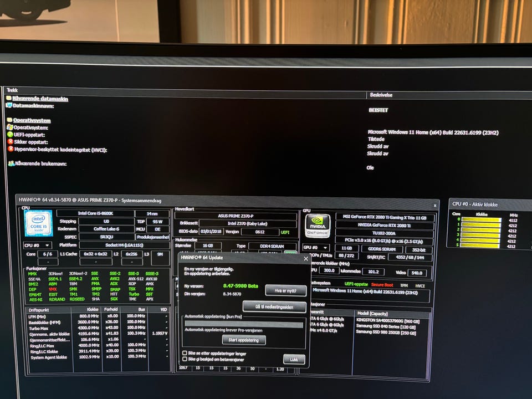Screen dimensions: 532x399
Task: Click the Produksjonsenhet button
Action: click(x=153, y=237)
